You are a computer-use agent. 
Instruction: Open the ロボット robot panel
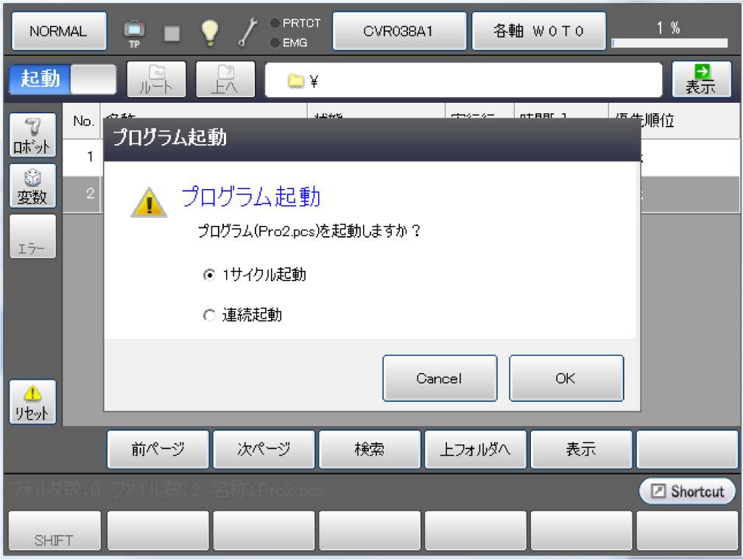click(32, 135)
